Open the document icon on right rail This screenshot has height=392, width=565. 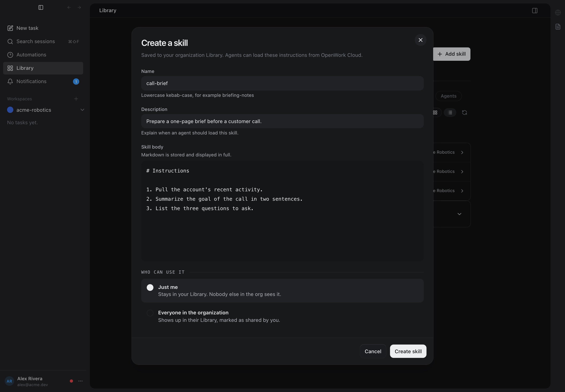[558, 27]
